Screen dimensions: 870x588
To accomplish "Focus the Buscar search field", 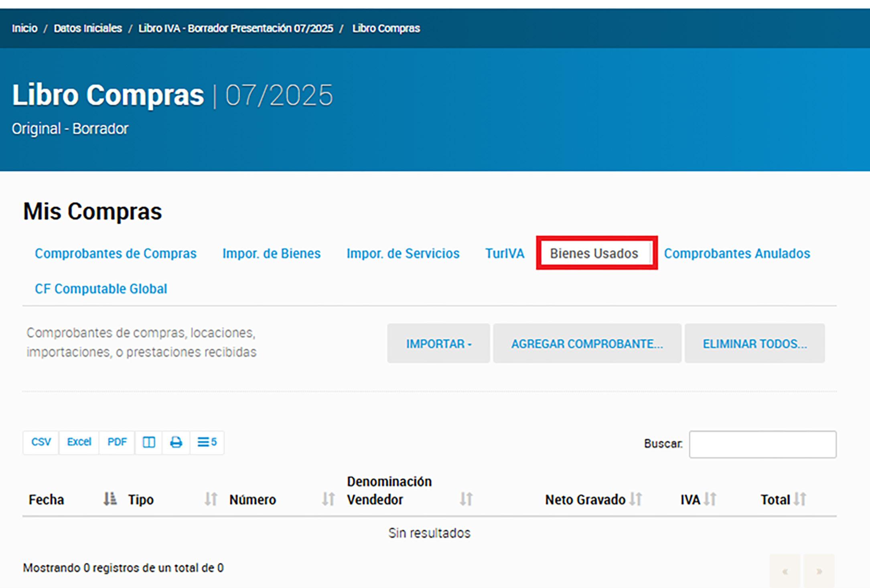I will 763,444.
